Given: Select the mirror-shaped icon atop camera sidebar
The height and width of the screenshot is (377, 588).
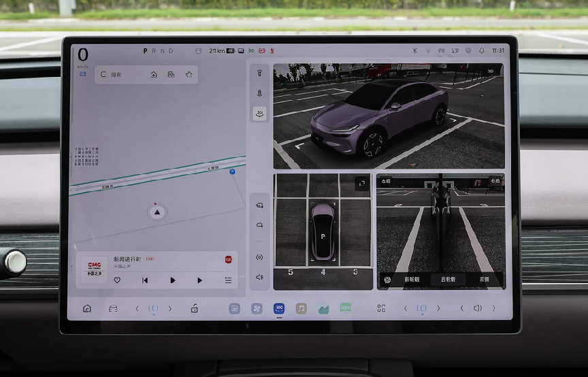Looking at the screenshot, I should [259, 73].
